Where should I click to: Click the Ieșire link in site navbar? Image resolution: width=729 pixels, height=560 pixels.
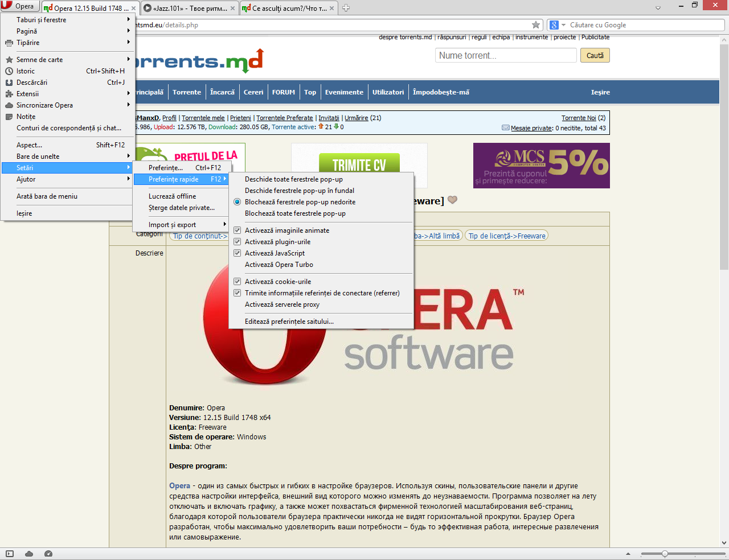[600, 92]
